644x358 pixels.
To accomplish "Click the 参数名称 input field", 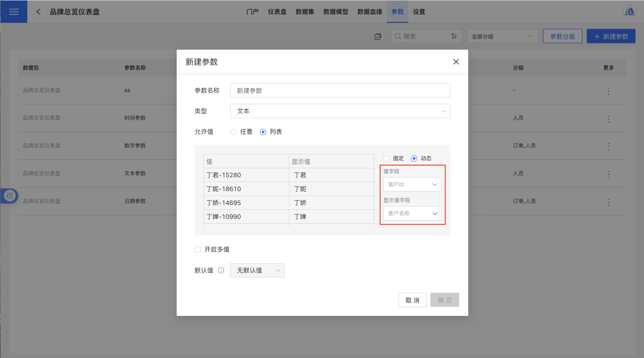I will pos(340,90).
